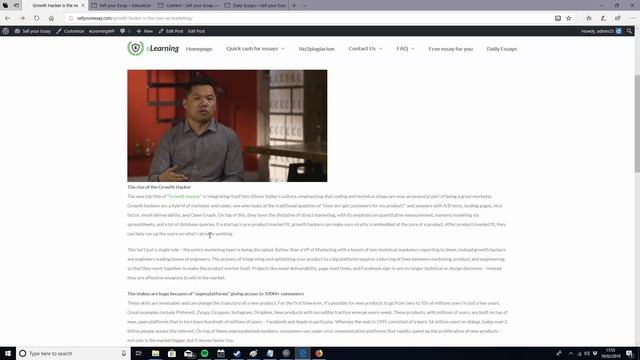The width and height of the screenshot is (640, 360).
Task: Show hidden system tray icons
Action: pos(571,353)
